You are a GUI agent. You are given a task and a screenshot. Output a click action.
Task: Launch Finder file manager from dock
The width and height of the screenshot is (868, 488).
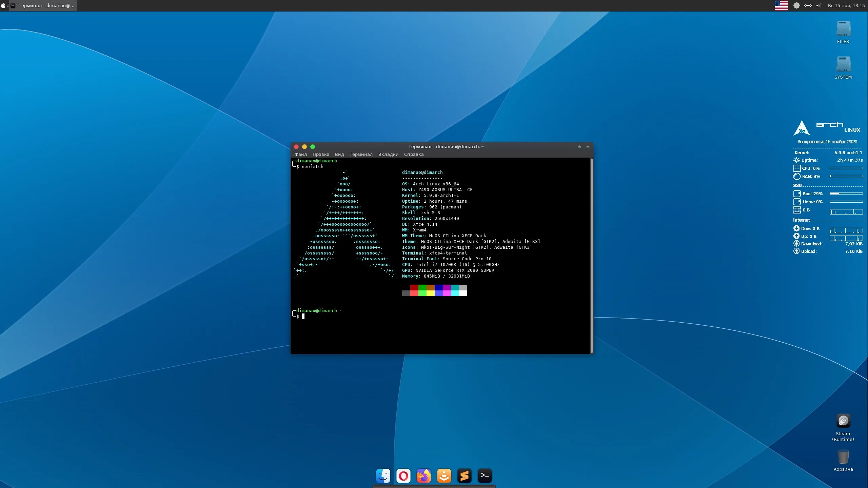pos(383,476)
